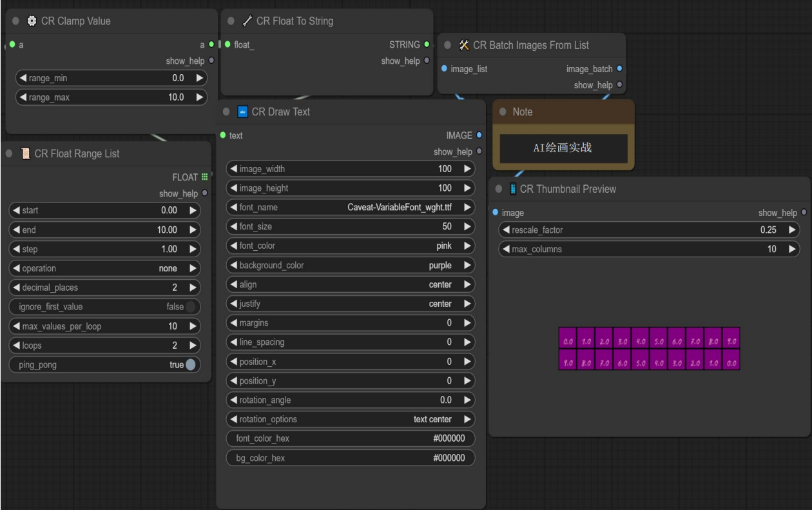Click the gear icon on CR Clamp Value

32,21
